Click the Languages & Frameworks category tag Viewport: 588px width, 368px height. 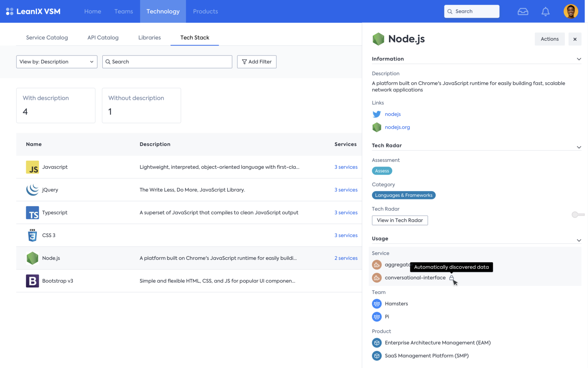pos(403,195)
